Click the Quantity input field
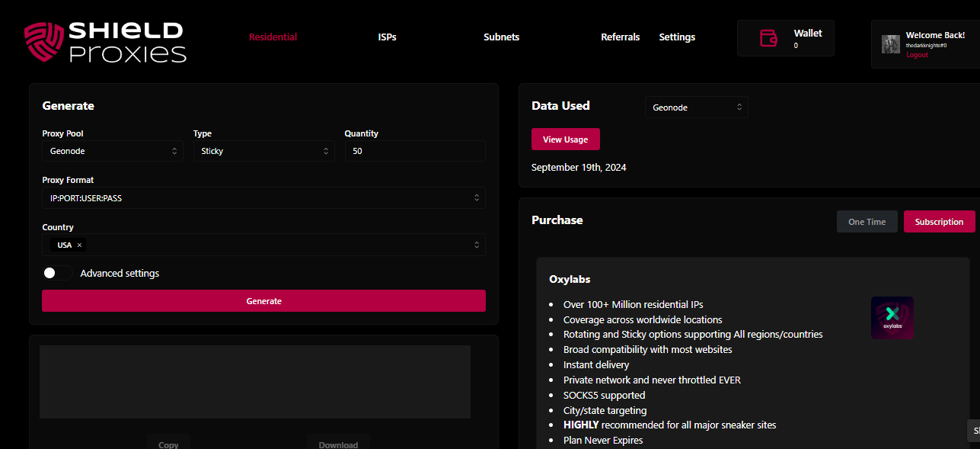Image resolution: width=980 pixels, height=449 pixels. point(414,151)
